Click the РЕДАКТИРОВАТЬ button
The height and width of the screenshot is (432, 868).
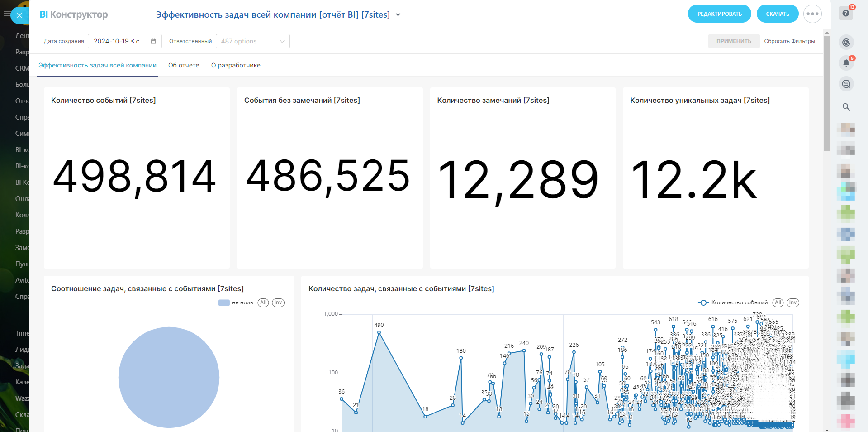(x=719, y=14)
